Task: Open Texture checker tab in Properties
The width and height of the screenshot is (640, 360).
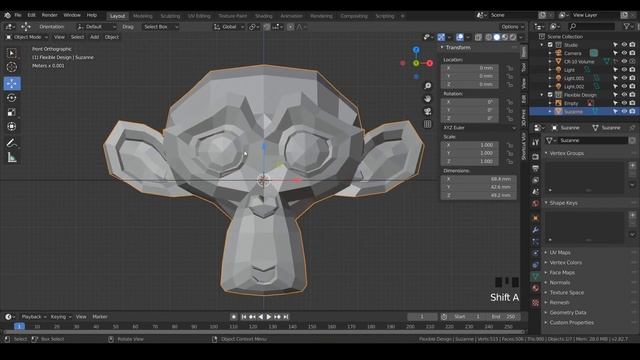Action: [536, 303]
